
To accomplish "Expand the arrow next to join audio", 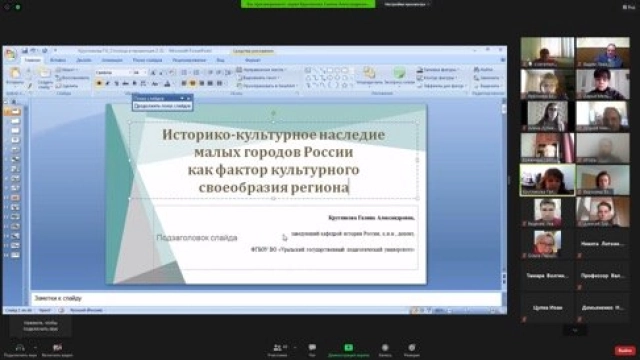I will [35, 347].
